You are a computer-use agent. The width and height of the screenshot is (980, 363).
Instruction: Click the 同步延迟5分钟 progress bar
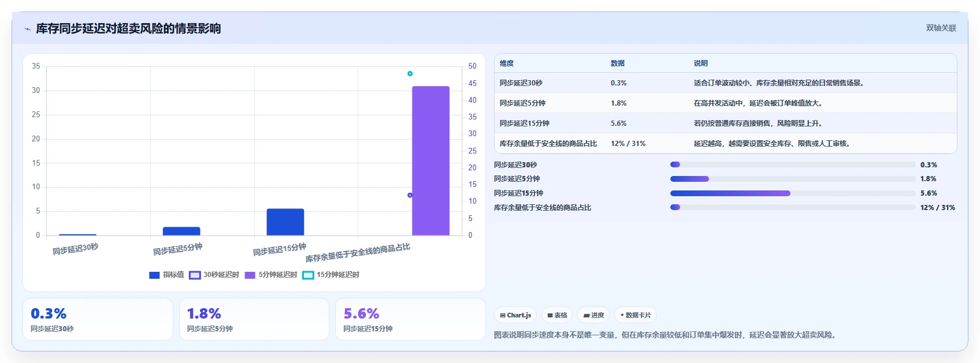click(793, 179)
